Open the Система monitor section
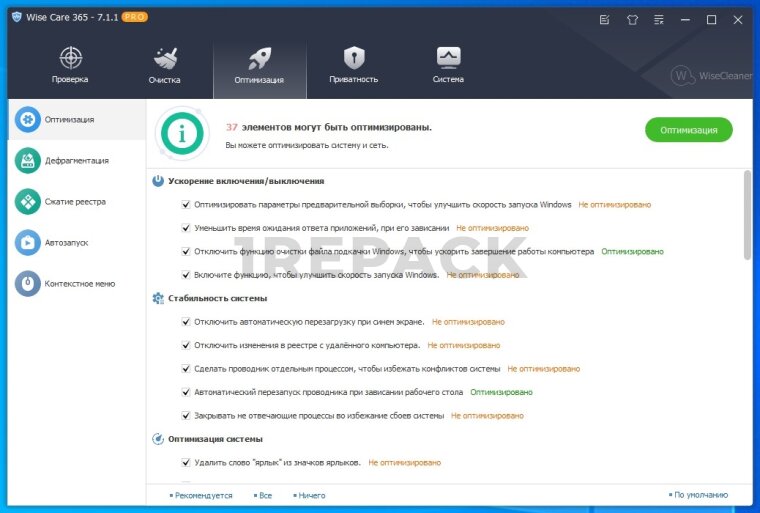The width and height of the screenshot is (760, 513). [x=448, y=65]
